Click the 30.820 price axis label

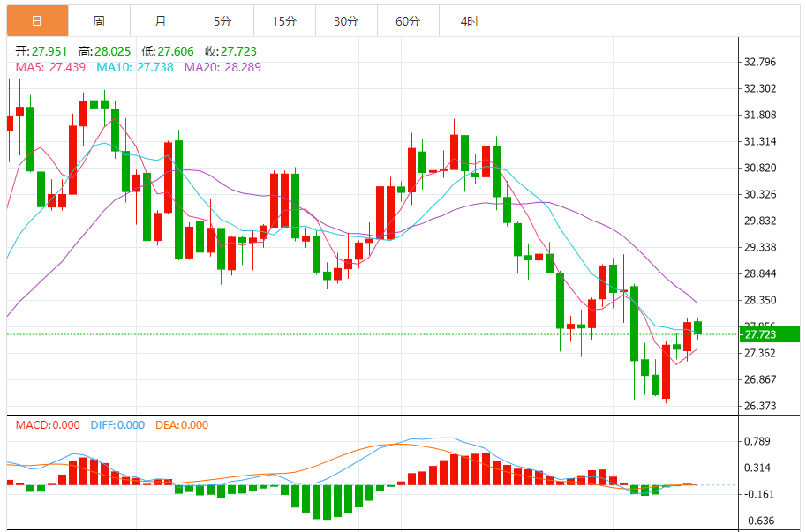(760, 168)
